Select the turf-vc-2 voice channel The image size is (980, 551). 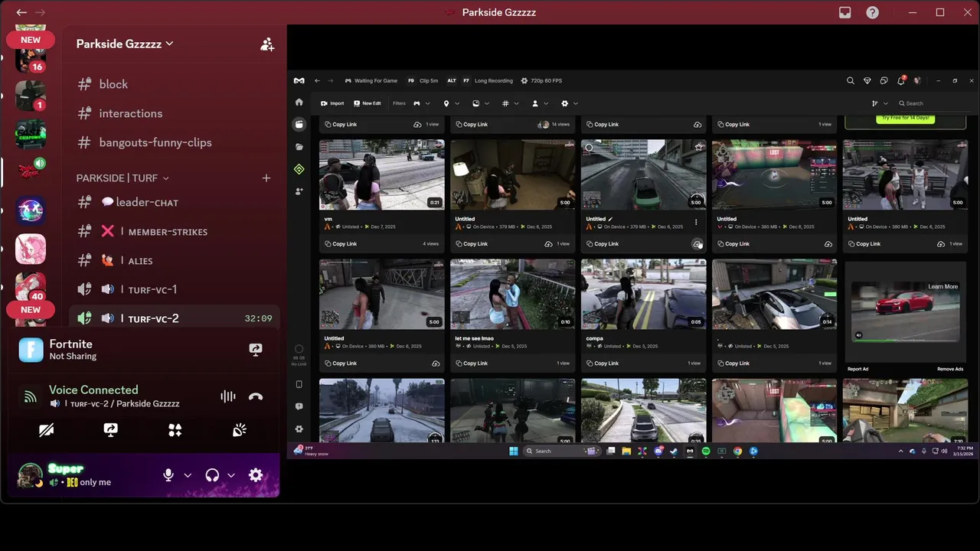(175, 318)
